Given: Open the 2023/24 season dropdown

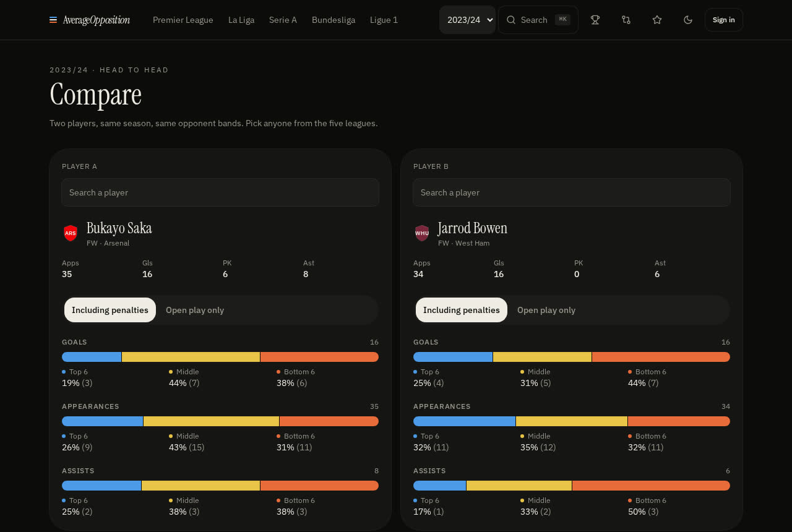Looking at the screenshot, I should pos(467,20).
